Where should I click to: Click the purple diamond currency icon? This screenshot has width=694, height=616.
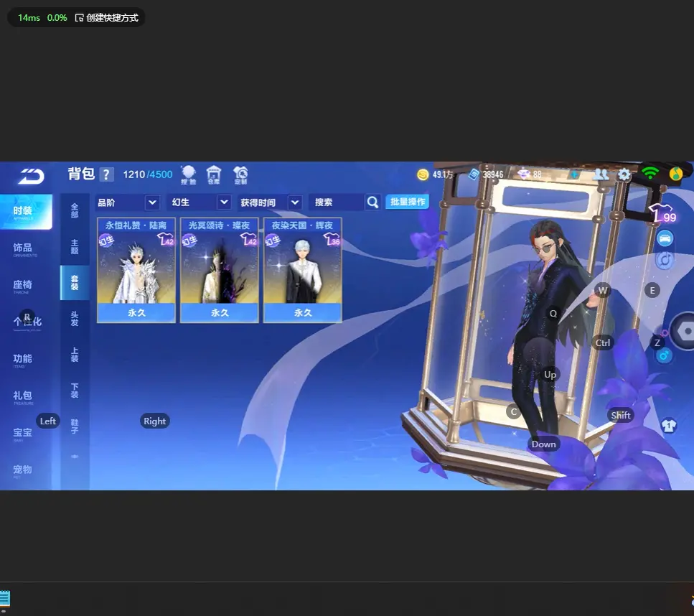coord(524,174)
